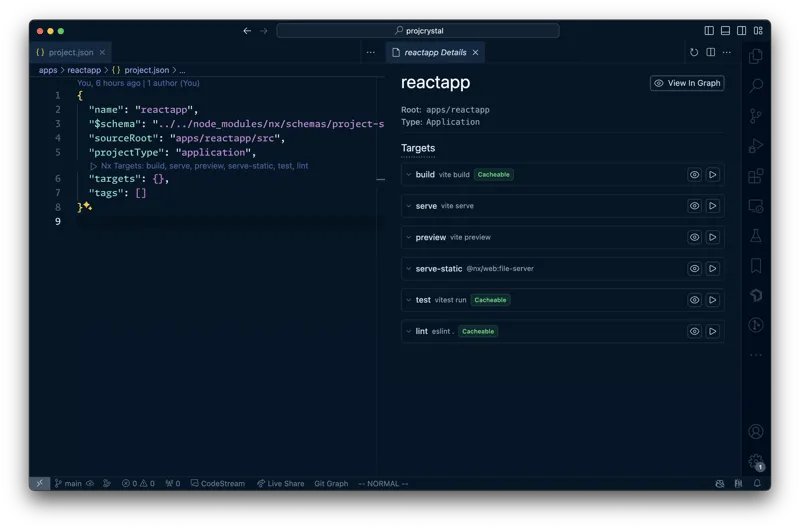This screenshot has height=529, width=800.
Task: Toggle the eye icon on the lint row
Action: (694, 331)
